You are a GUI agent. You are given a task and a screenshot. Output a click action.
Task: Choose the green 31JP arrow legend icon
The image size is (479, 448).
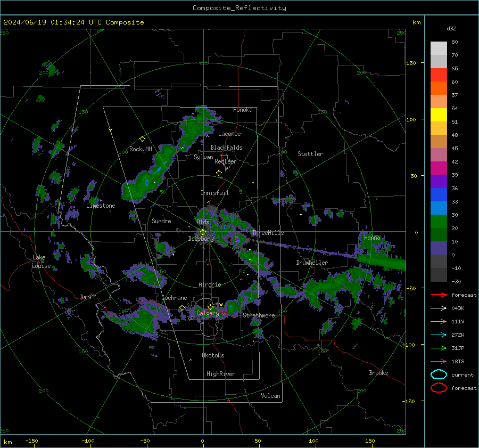coord(439,348)
